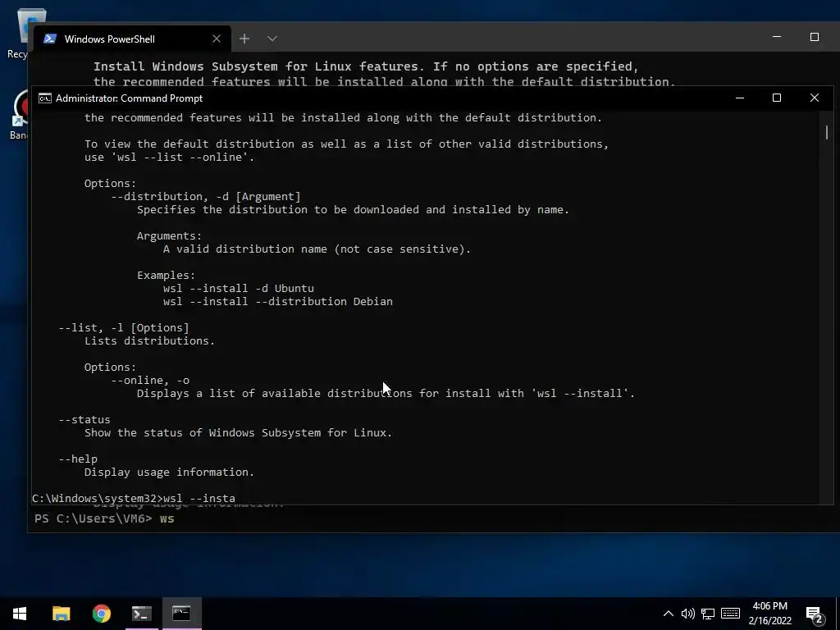Maximize the Windows PowerShell window
840x630 pixels.
tap(815, 37)
